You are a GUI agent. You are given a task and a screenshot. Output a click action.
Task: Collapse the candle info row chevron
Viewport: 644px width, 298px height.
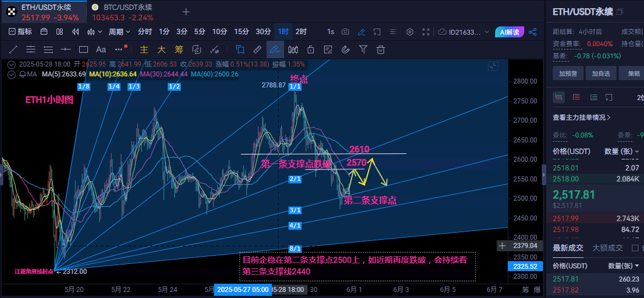pyautogui.click(x=12, y=64)
